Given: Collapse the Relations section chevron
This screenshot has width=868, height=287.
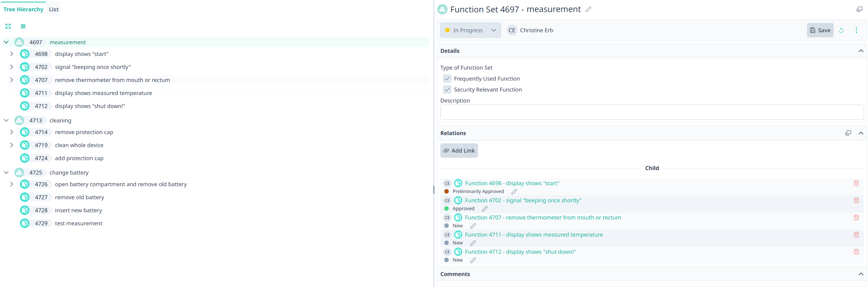Looking at the screenshot, I should click(x=861, y=133).
